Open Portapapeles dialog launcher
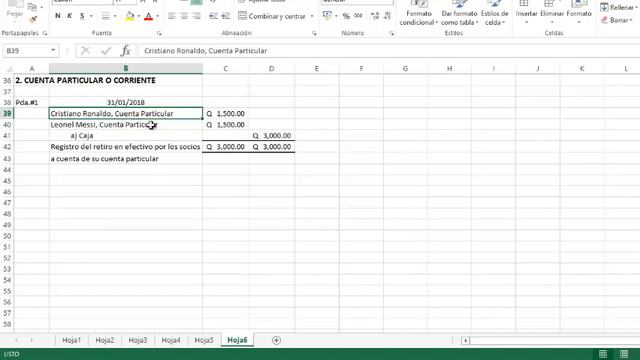Viewport: 640px width, 360px height. point(44,33)
